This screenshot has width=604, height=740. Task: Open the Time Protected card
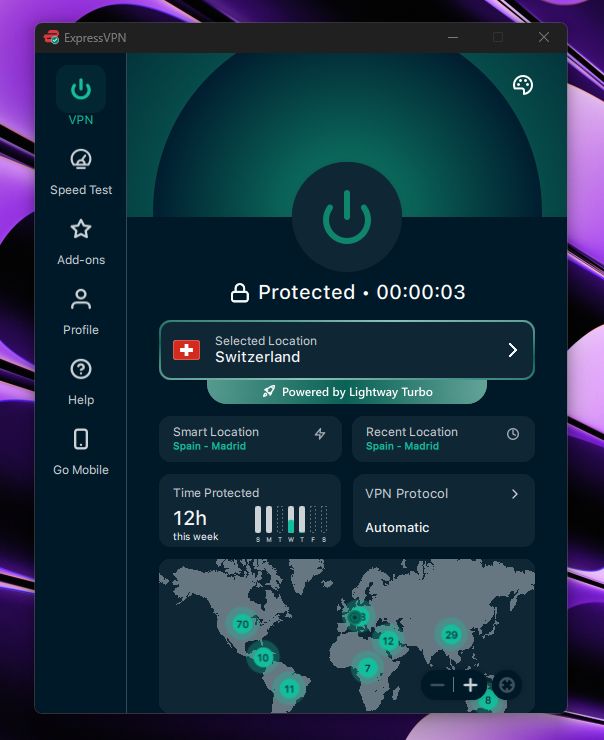point(250,511)
